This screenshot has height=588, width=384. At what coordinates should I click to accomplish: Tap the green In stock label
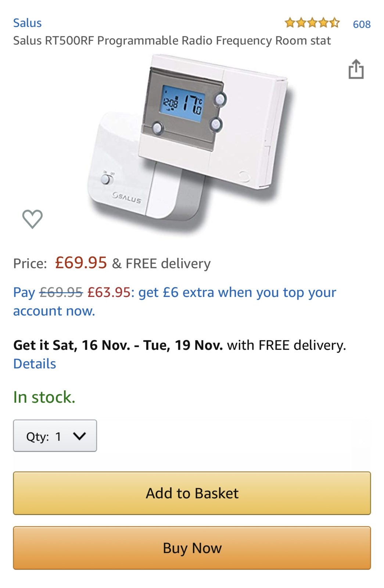(x=44, y=397)
